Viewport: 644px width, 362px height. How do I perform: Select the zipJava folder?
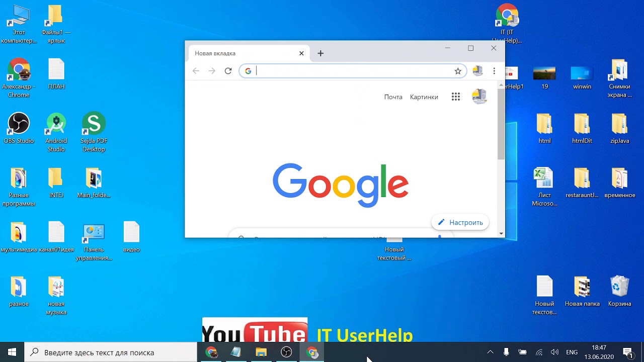point(619,128)
